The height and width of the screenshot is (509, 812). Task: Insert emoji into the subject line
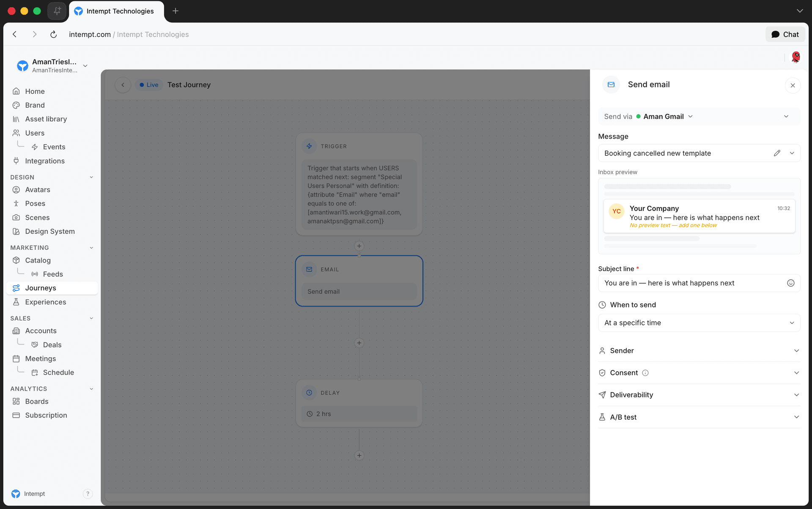point(790,283)
